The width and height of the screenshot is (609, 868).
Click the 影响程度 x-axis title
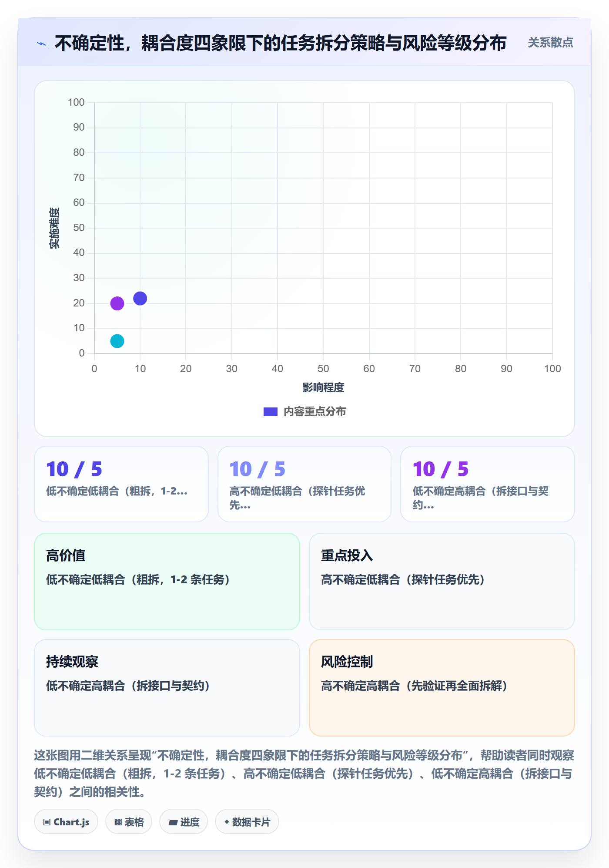(x=323, y=387)
